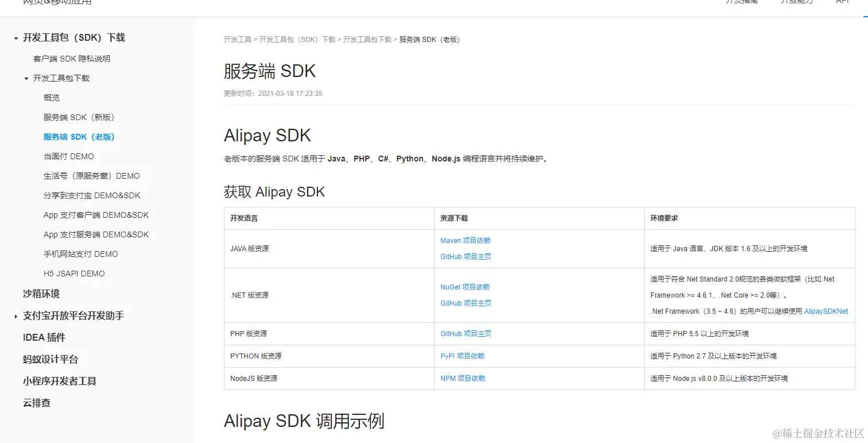This screenshot has width=868, height=443.
Task: Expand the 支付宝开放平台开发助手 arrow
Action: (16, 316)
